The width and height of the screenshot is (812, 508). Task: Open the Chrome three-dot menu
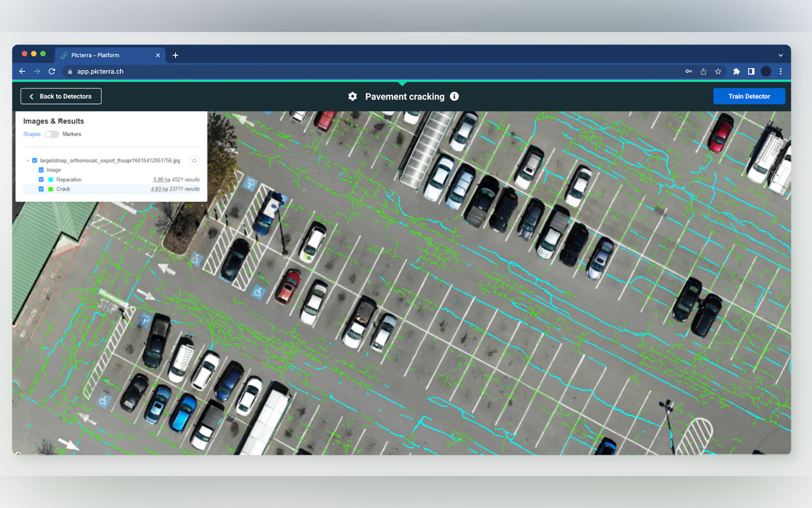coord(780,71)
